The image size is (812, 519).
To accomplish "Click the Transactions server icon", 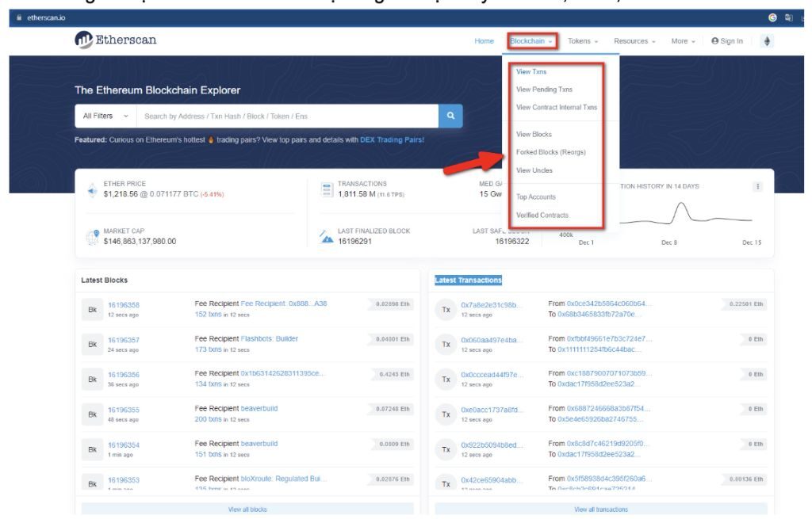I will (327, 190).
